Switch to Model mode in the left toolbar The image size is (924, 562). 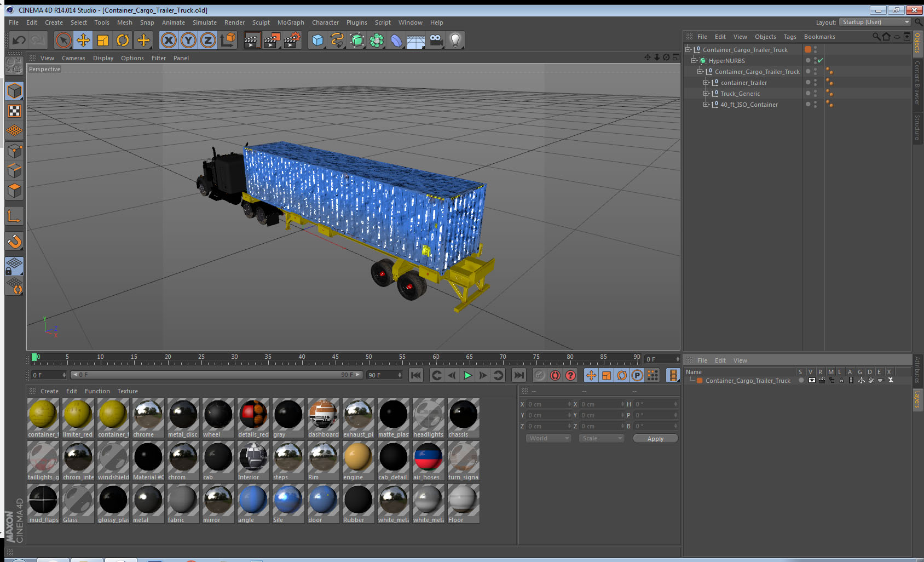tap(14, 91)
